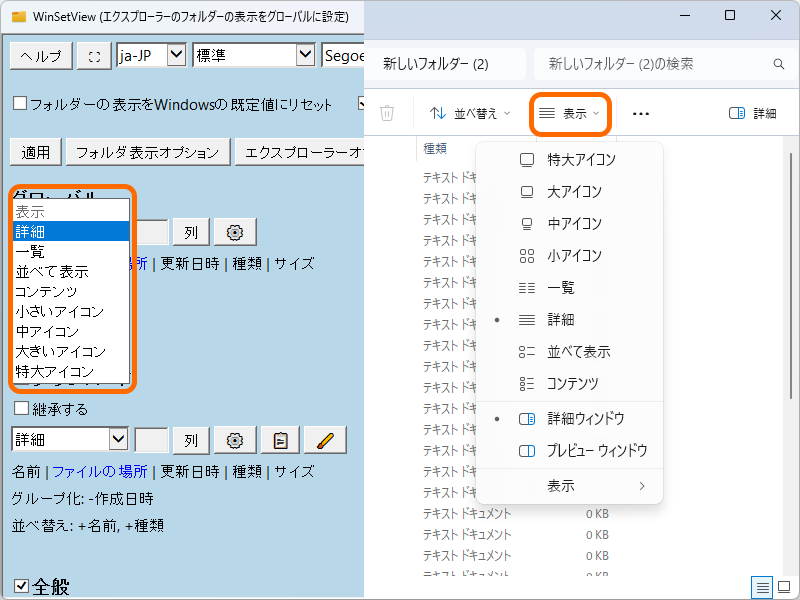Click the delete (trash) icon in Explorer toolbar
This screenshot has width=800, height=600.
coord(388,112)
